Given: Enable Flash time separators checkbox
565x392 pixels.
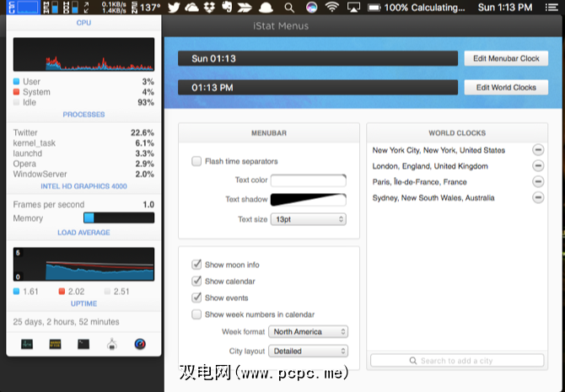Looking at the screenshot, I should point(196,161).
